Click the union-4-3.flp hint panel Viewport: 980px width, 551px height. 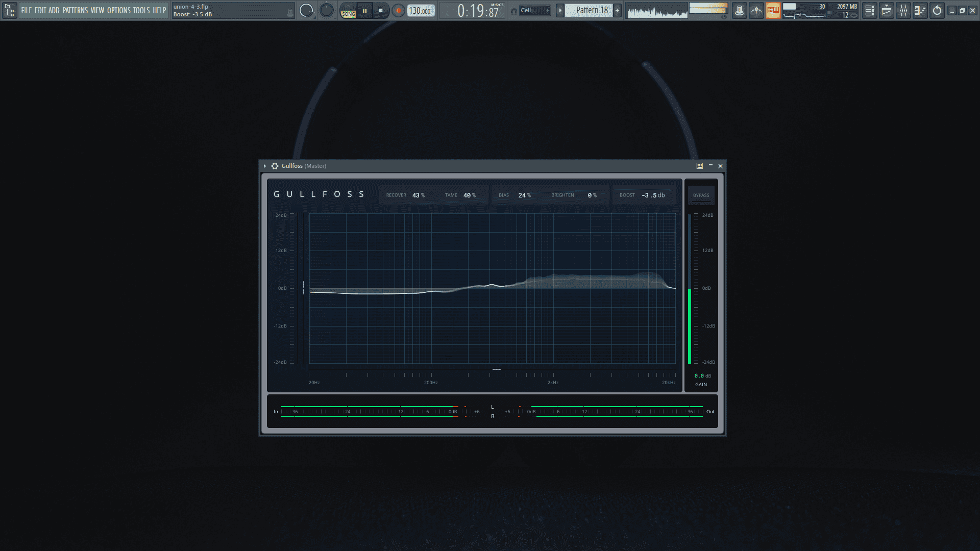pos(233,11)
